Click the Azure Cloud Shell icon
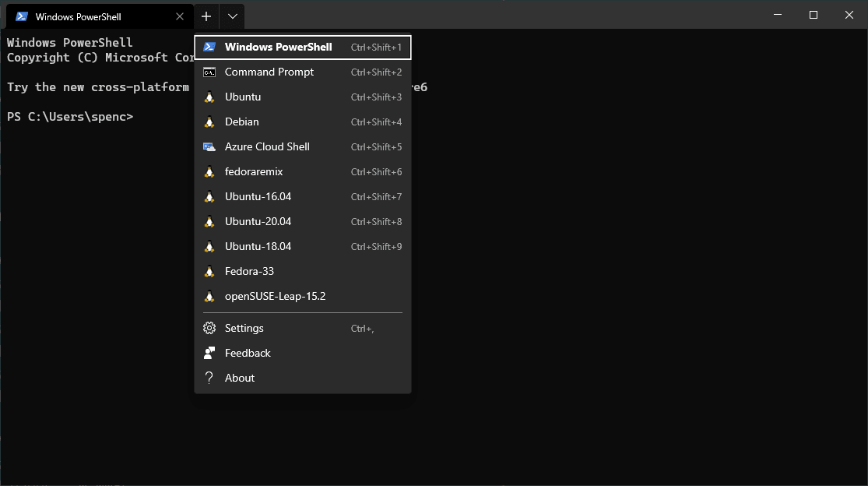This screenshot has height=486, width=868. pos(209,146)
